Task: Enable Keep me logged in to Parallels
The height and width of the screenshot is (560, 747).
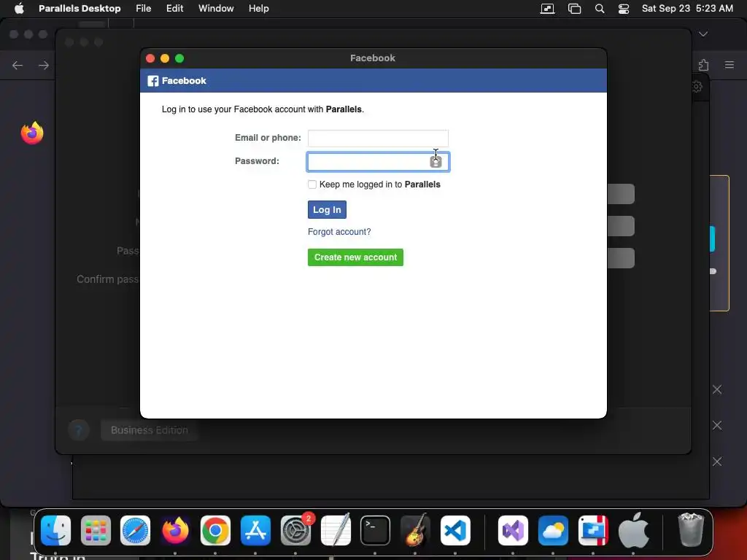Action: [312, 184]
